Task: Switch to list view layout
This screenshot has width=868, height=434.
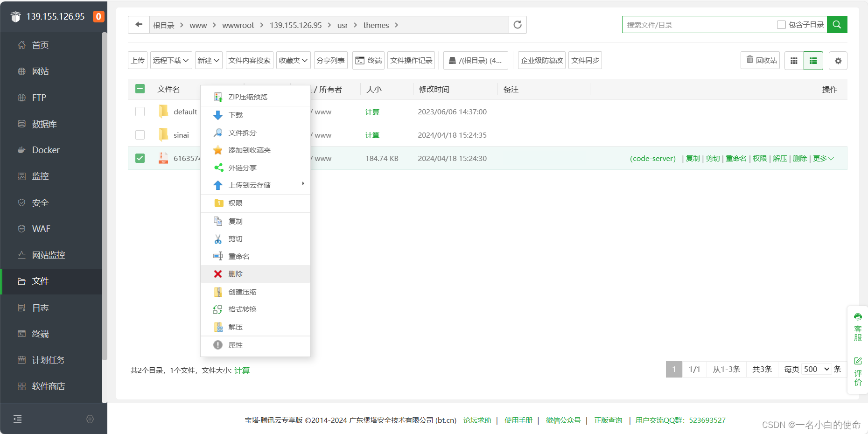Action: [813, 61]
